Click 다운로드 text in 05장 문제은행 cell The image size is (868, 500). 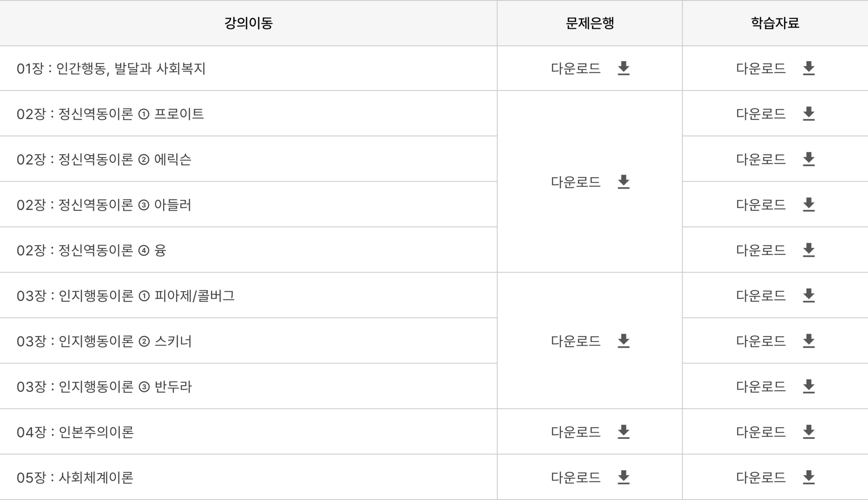tap(576, 477)
